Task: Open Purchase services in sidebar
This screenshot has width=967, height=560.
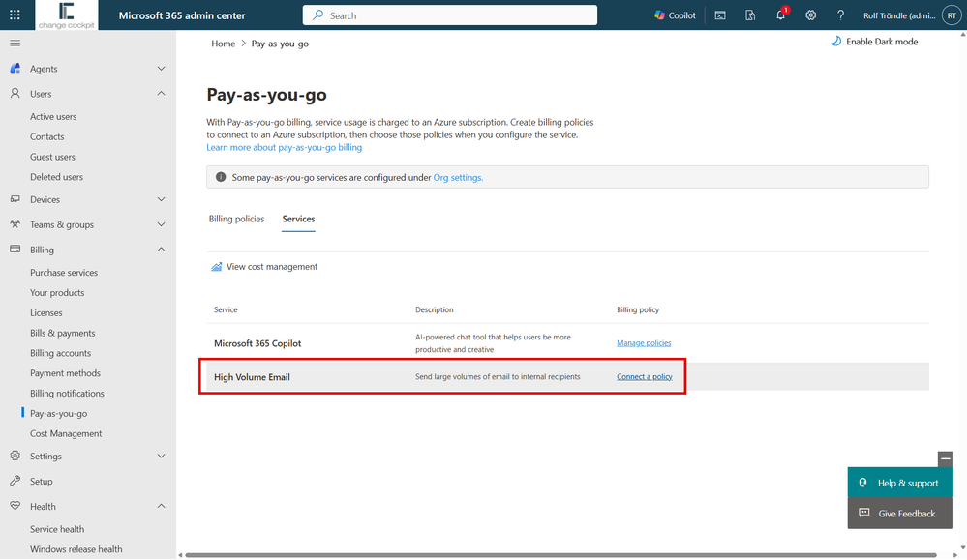Action: pyautogui.click(x=64, y=273)
